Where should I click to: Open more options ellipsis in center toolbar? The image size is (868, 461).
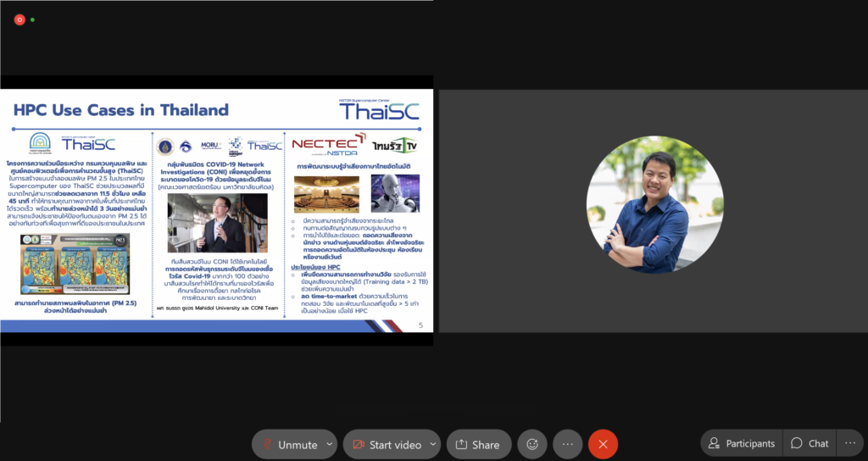point(567,444)
